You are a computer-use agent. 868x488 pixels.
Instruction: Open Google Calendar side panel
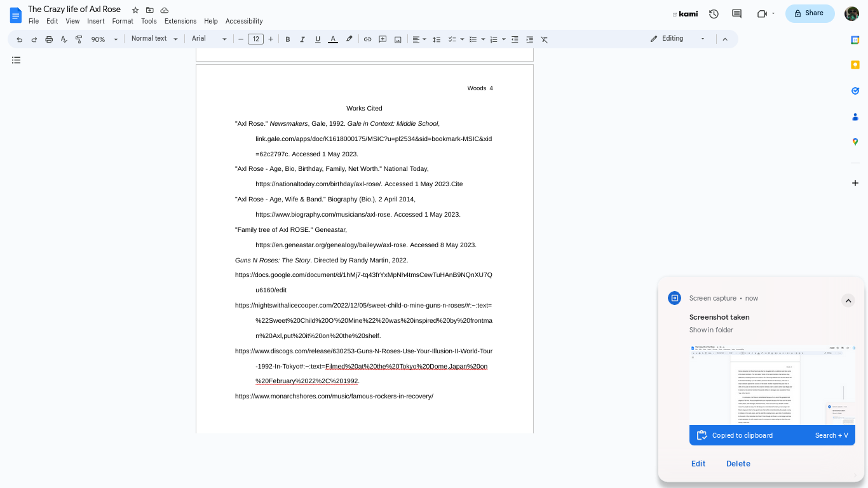pyautogui.click(x=855, y=40)
